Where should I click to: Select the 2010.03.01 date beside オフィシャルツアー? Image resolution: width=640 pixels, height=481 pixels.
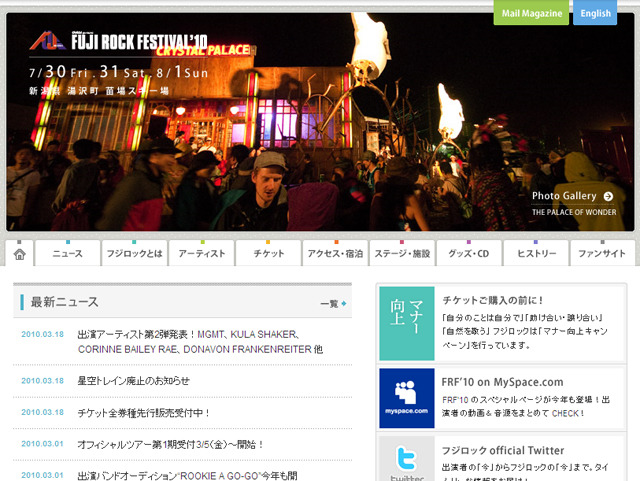point(42,444)
